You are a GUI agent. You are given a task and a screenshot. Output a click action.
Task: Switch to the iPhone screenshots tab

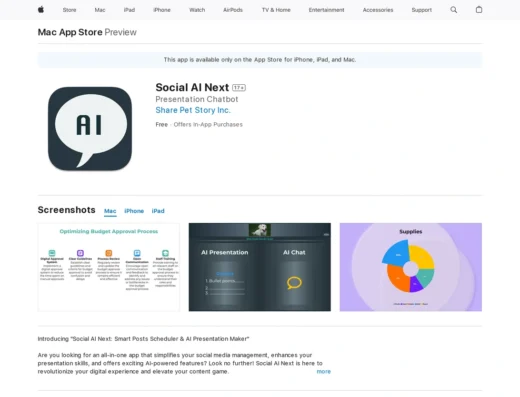click(x=134, y=211)
